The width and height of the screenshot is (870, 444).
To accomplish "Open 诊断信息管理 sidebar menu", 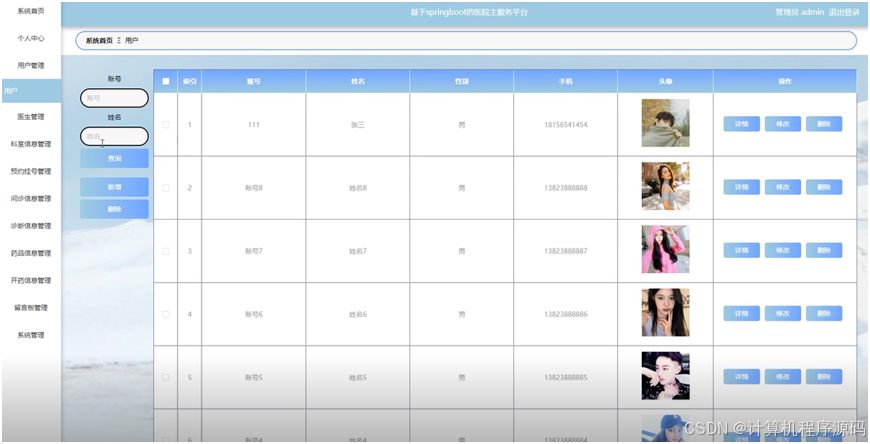I will pyautogui.click(x=31, y=225).
